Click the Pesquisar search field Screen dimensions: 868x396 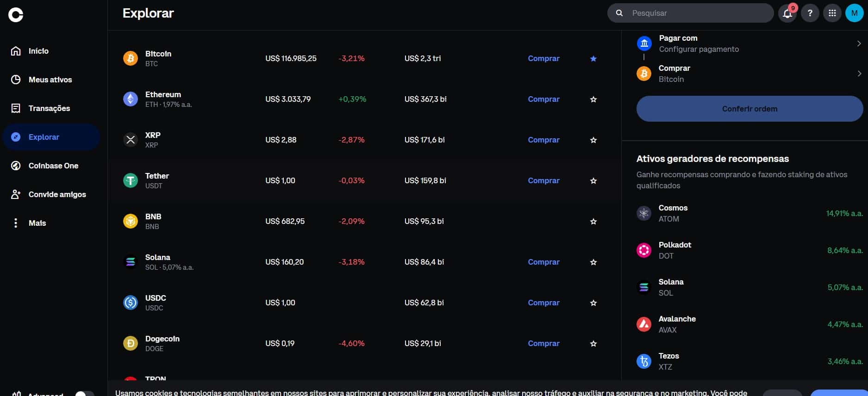coord(690,13)
